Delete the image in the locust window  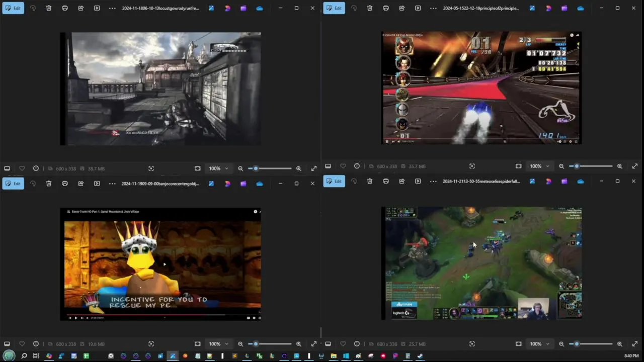point(49,8)
